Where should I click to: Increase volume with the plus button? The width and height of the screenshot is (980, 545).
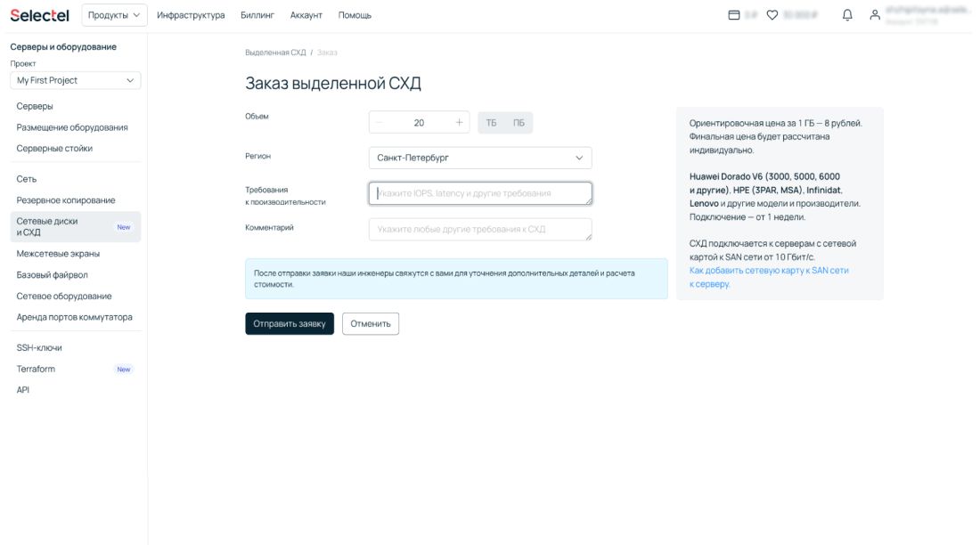[459, 123]
